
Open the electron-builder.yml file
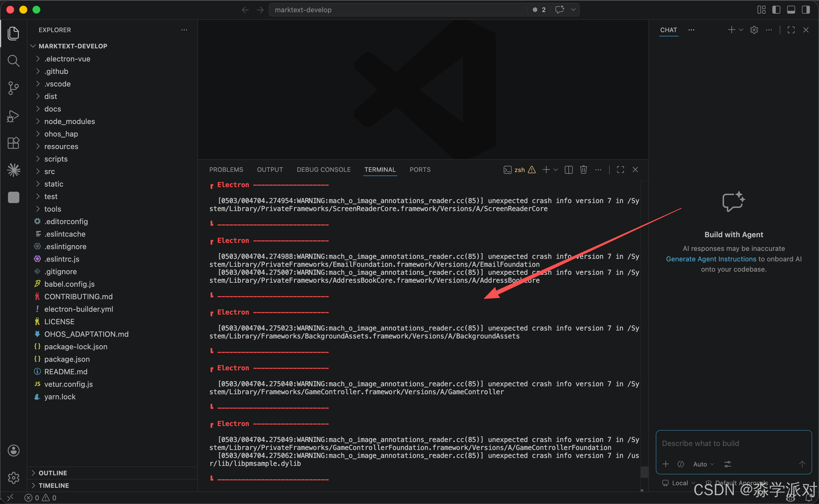[79, 309]
